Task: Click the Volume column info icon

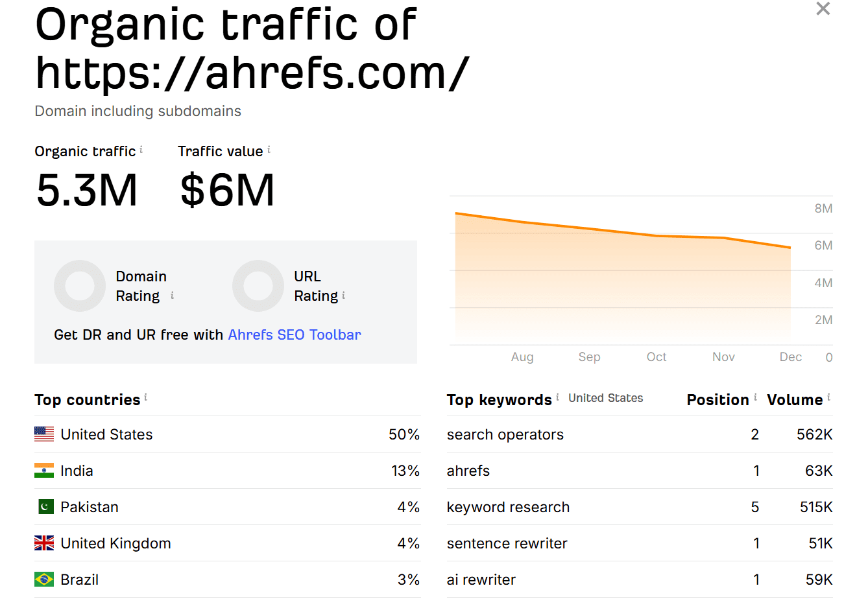Action: tap(828, 397)
